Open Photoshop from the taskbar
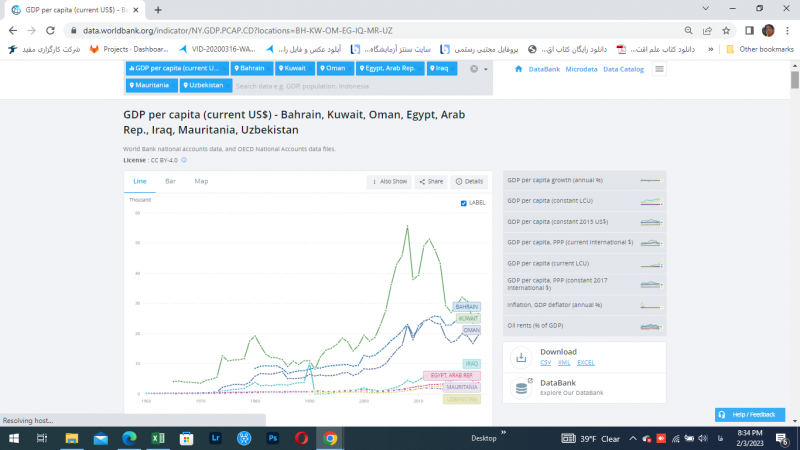The height and width of the screenshot is (450, 800). click(x=272, y=438)
